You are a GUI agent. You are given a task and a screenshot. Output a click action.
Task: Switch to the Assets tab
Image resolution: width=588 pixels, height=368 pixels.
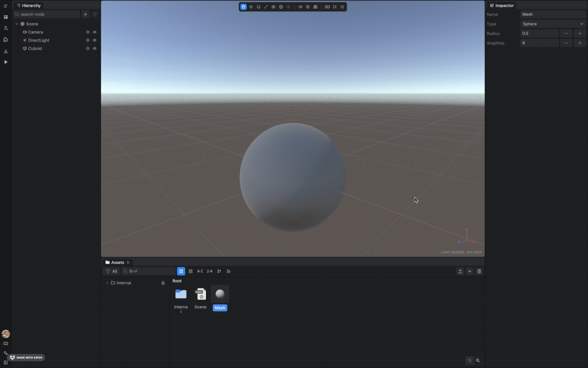115,262
